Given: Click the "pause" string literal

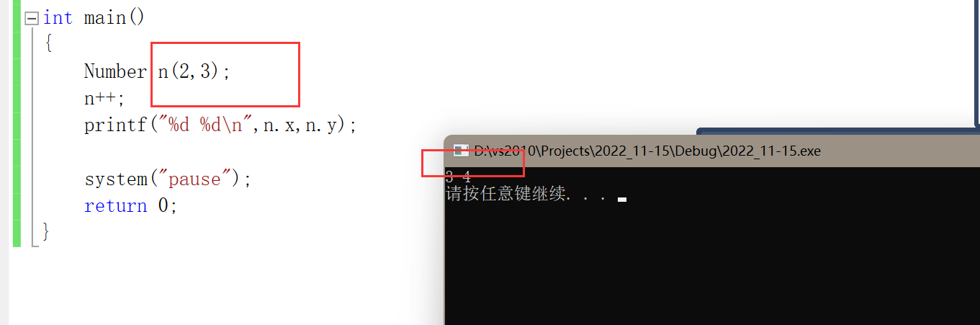Looking at the screenshot, I should 193,179.
